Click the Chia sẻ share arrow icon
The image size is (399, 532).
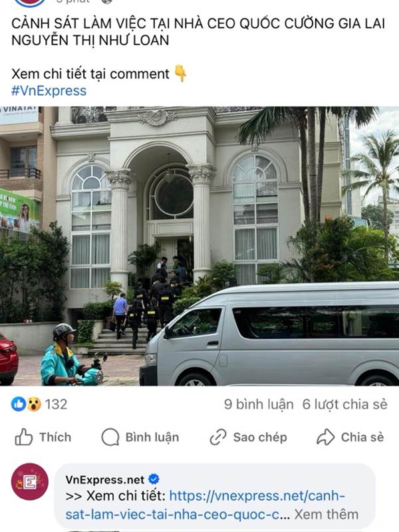pos(326,437)
